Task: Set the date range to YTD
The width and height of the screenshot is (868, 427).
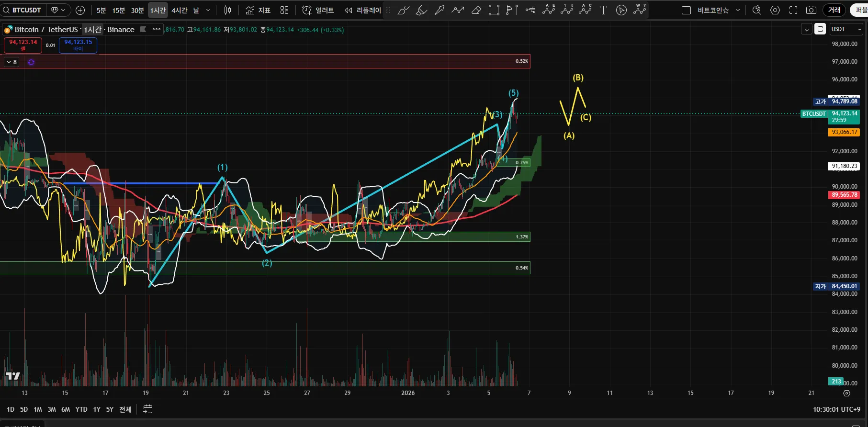Action: point(81,409)
